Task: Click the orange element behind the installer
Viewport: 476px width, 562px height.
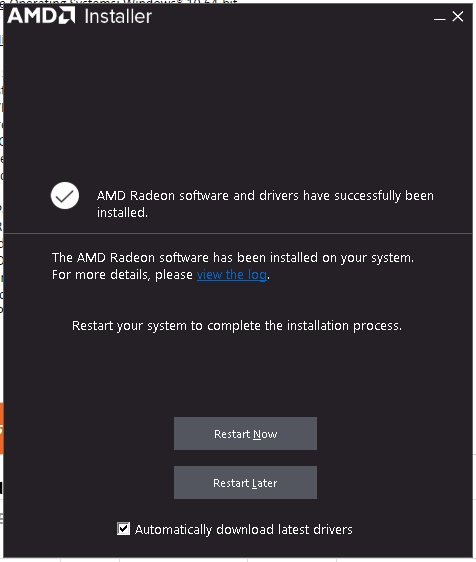Action: pos(1,428)
